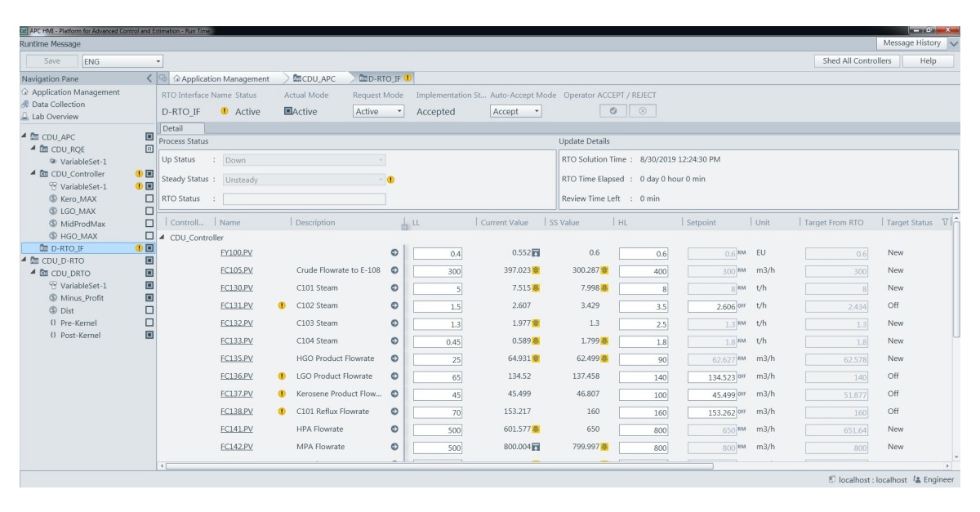Image resolution: width=980 pixels, height=512 pixels.
Task: Toggle the MidProdMax checkbox in tree
Action: click(149, 223)
